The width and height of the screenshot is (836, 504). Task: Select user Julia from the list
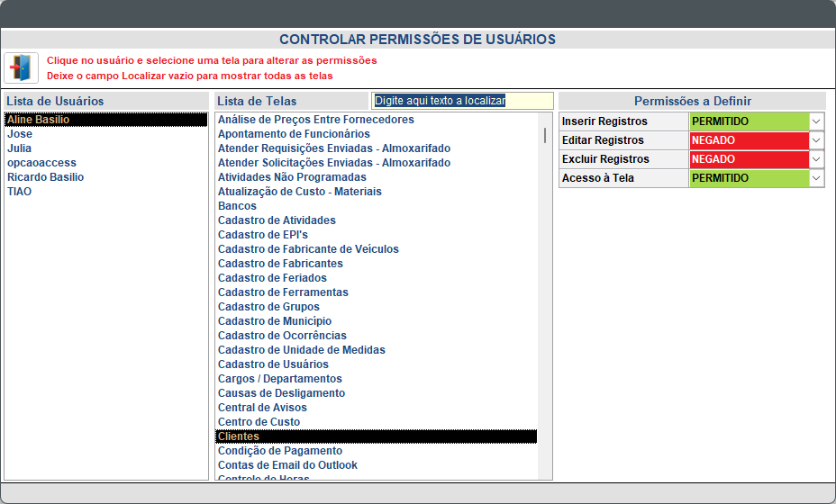(20, 148)
